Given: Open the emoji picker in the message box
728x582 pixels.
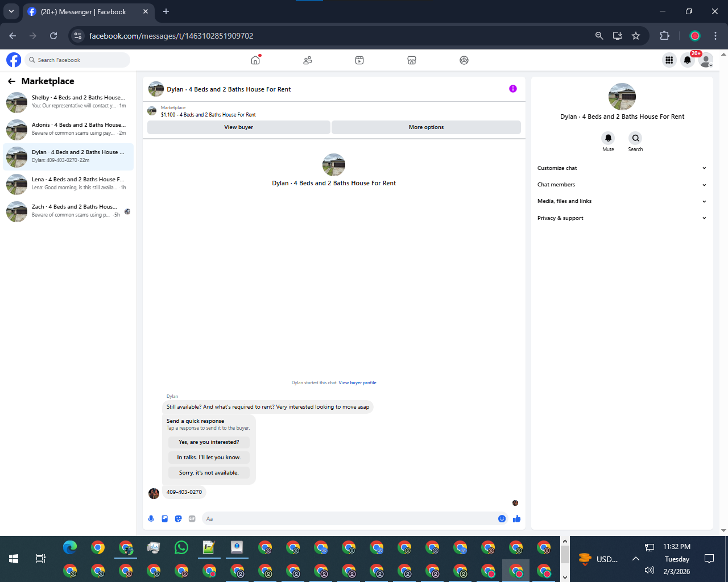Looking at the screenshot, I should click(x=502, y=518).
